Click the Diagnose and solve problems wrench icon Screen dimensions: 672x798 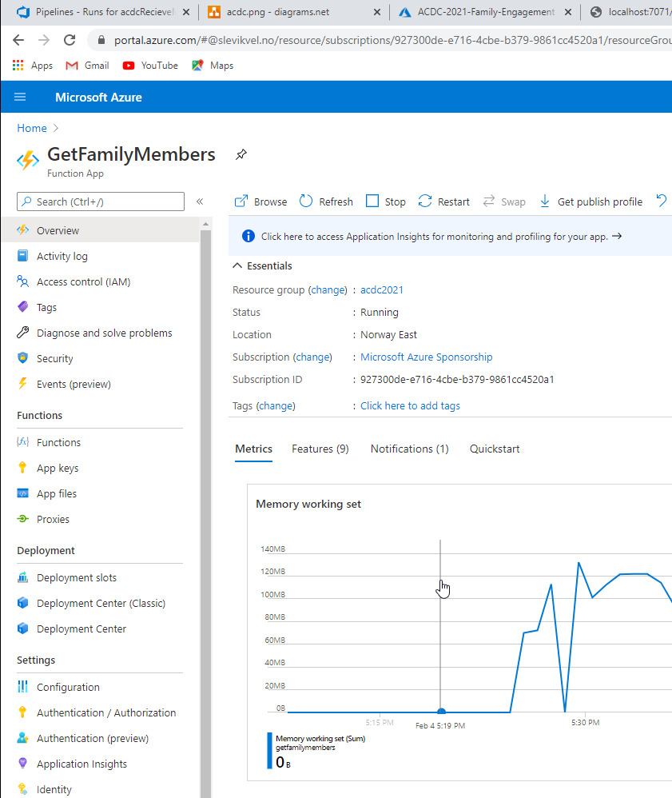(23, 333)
